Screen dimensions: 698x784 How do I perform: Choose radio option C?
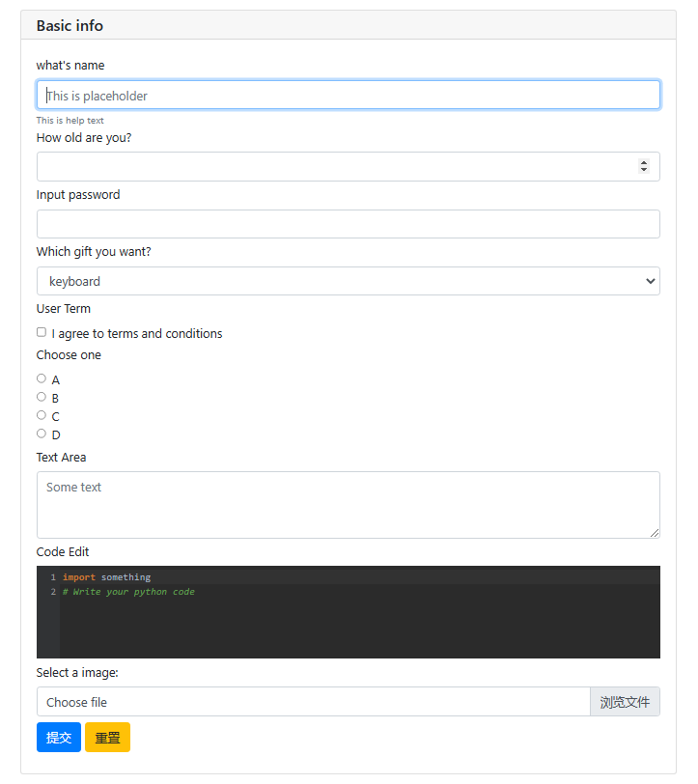coord(42,415)
